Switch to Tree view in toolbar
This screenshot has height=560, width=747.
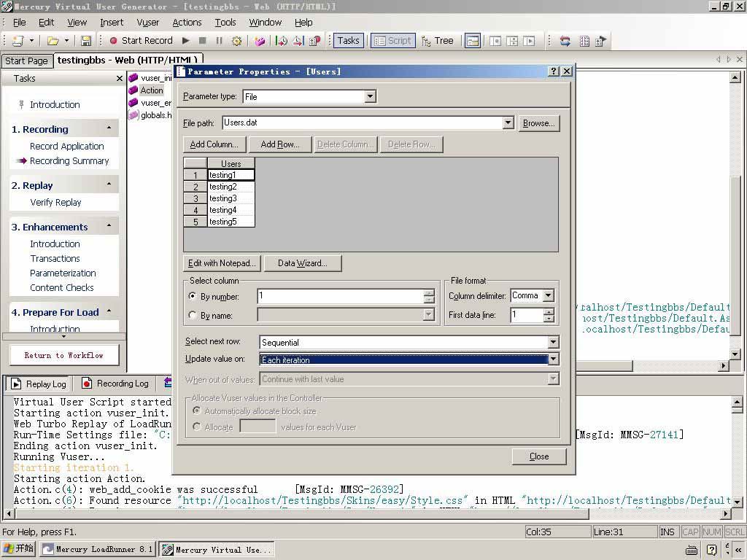(x=438, y=41)
